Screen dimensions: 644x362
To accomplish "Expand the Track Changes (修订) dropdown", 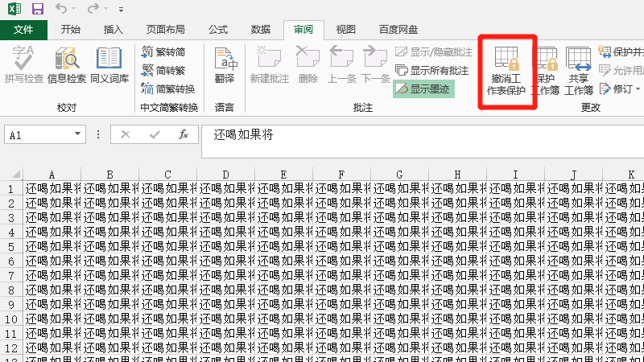I will tap(638, 88).
